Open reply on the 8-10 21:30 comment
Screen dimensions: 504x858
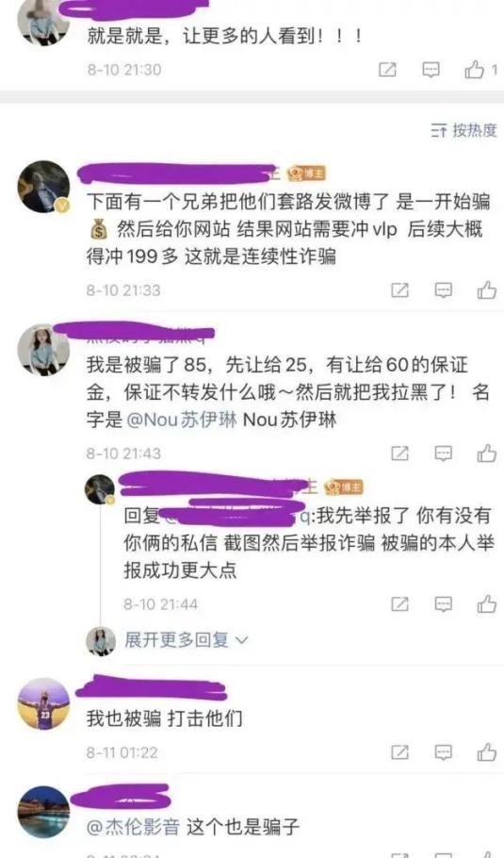(x=431, y=70)
